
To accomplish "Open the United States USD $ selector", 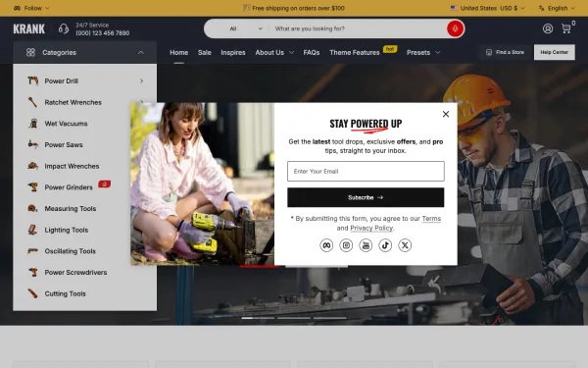I will (x=487, y=8).
